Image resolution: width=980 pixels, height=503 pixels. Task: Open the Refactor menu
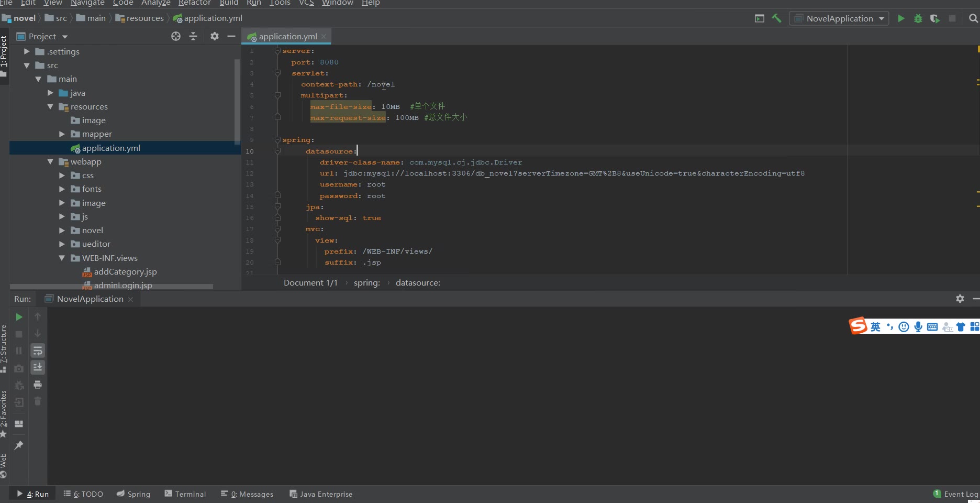[x=194, y=3]
